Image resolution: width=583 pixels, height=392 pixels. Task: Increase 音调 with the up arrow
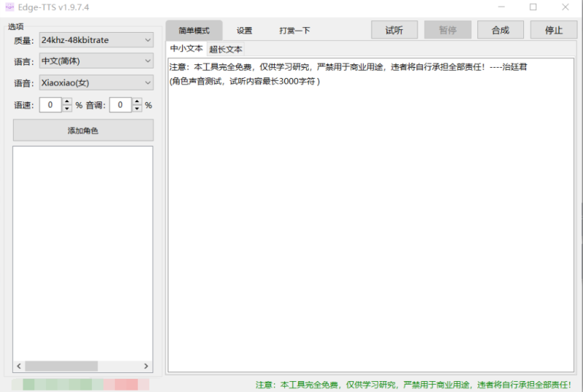pos(137,101)
